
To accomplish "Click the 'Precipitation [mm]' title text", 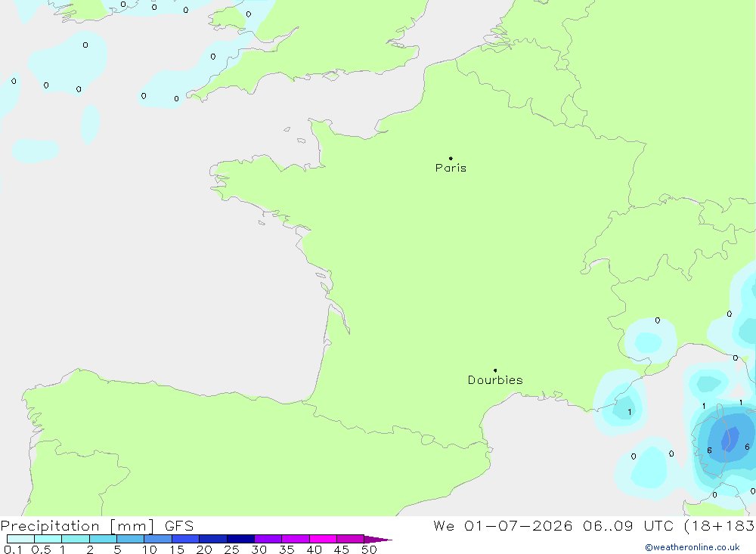I will 78,526.
